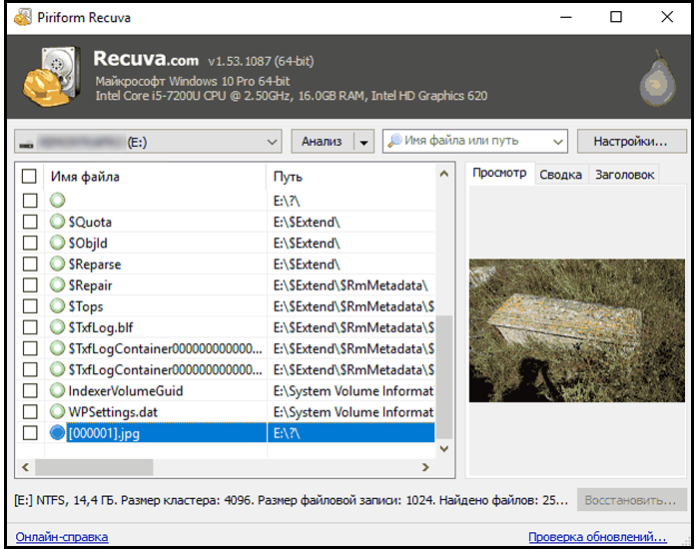Select the $Quota file name

tap(90, 221)
